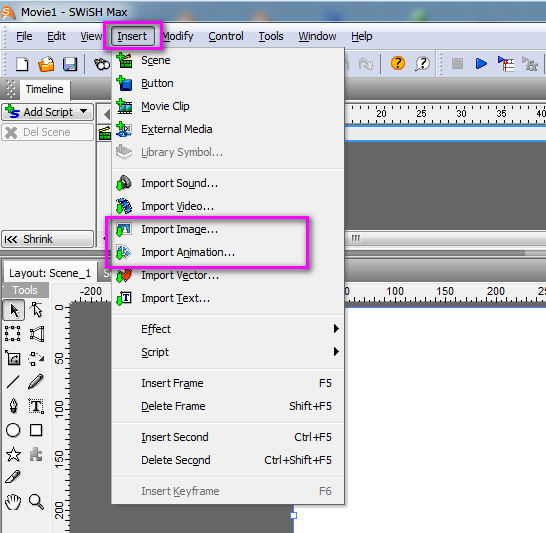Choose the Selection arrow tool

click(14, 310)
